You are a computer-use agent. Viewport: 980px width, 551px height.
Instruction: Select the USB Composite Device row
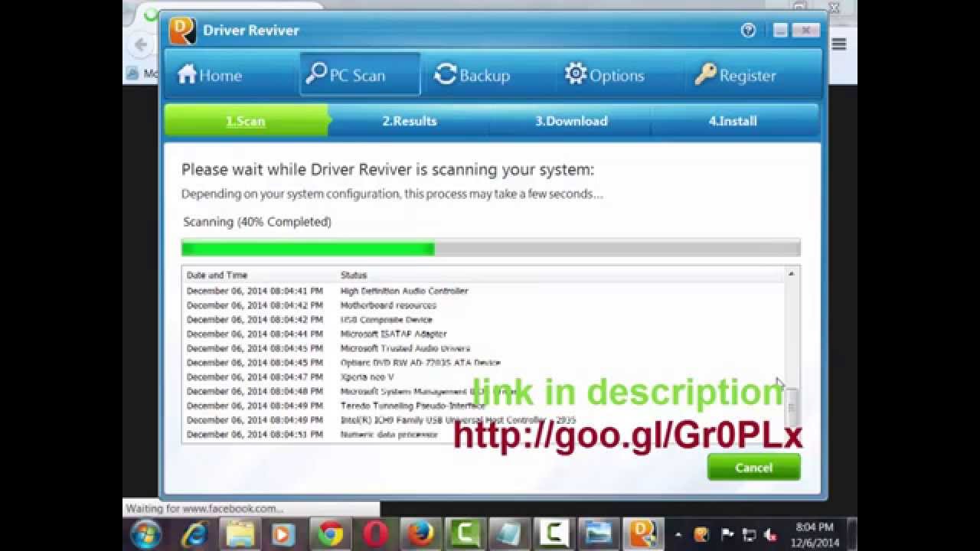pyautogui.click(x=482, y=320)
